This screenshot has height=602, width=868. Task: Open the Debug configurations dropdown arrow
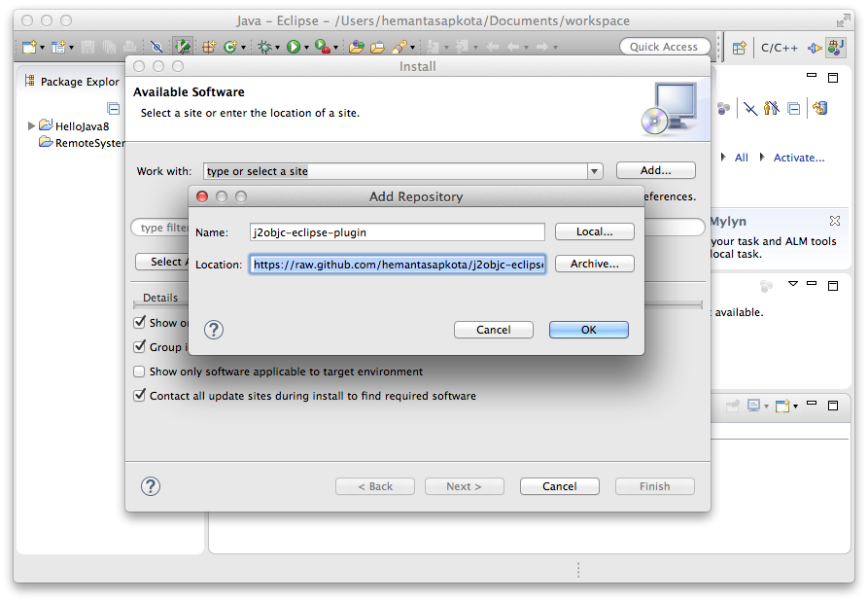pos(277,48)
